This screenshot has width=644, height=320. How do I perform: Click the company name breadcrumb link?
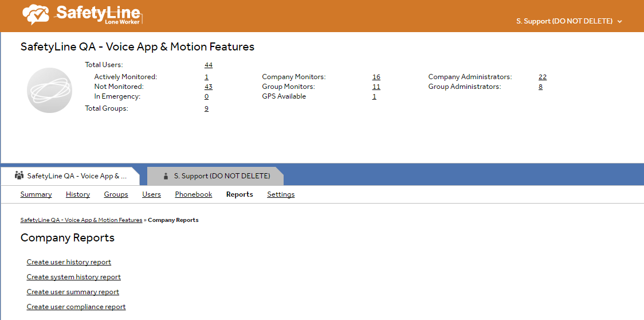[81, 220]
